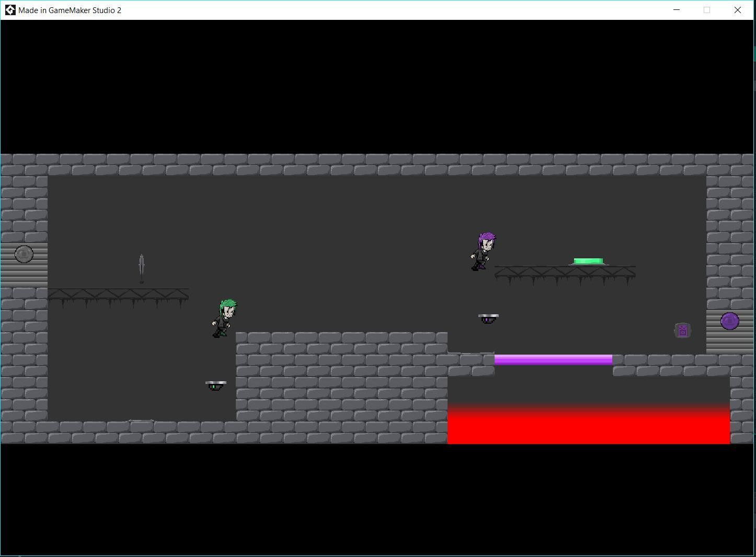Click the small floor plate on the lower left floor
This screenshot has width=756, height=557.
point(141,420)
